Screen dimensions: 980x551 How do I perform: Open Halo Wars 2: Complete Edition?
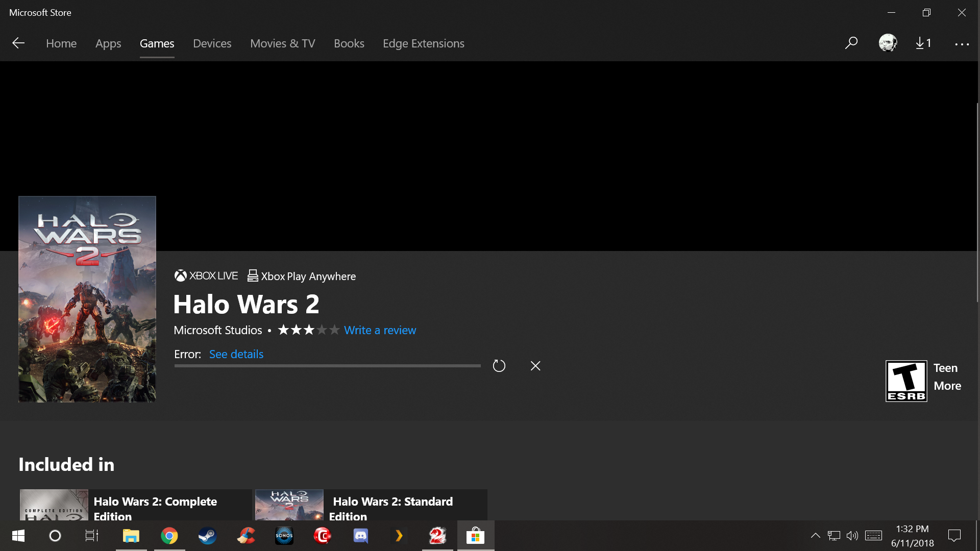click(136, 505)
